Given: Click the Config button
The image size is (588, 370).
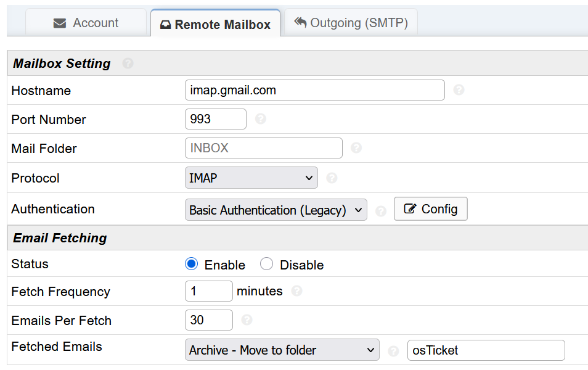Looking at the screenshot, I should (430, 209).
